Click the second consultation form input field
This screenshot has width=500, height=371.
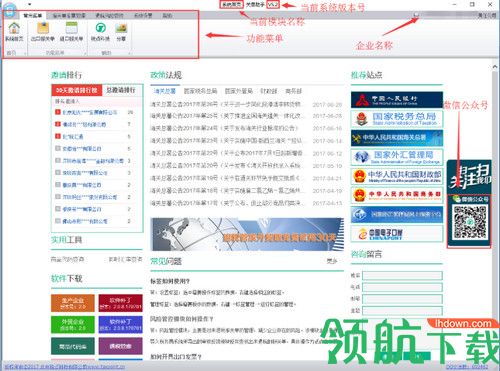coord(402,287)
